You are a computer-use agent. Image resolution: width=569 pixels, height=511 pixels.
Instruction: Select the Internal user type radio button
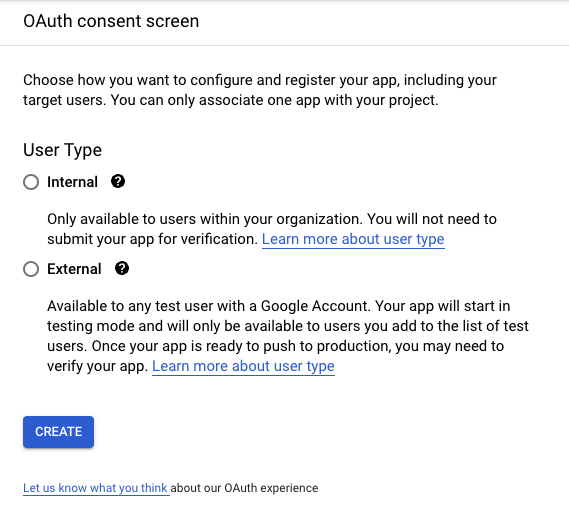(x=31, y=182)
